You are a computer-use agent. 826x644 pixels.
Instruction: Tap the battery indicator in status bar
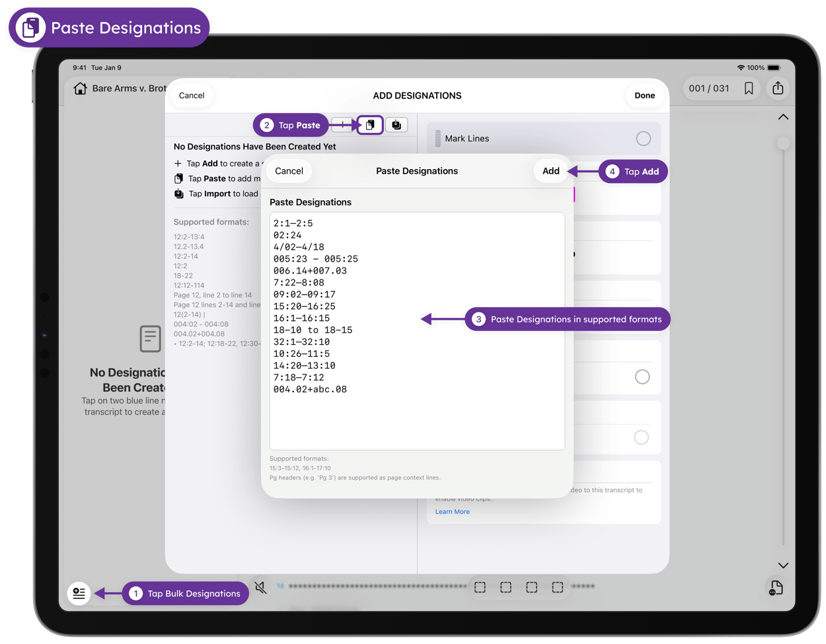point(774,67)
